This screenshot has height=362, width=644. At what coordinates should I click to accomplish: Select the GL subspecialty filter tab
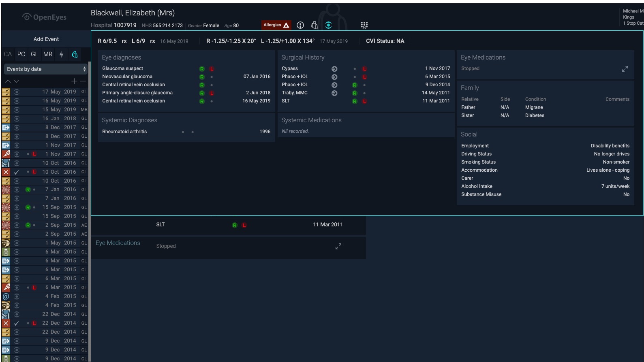(x=34, y=54)
